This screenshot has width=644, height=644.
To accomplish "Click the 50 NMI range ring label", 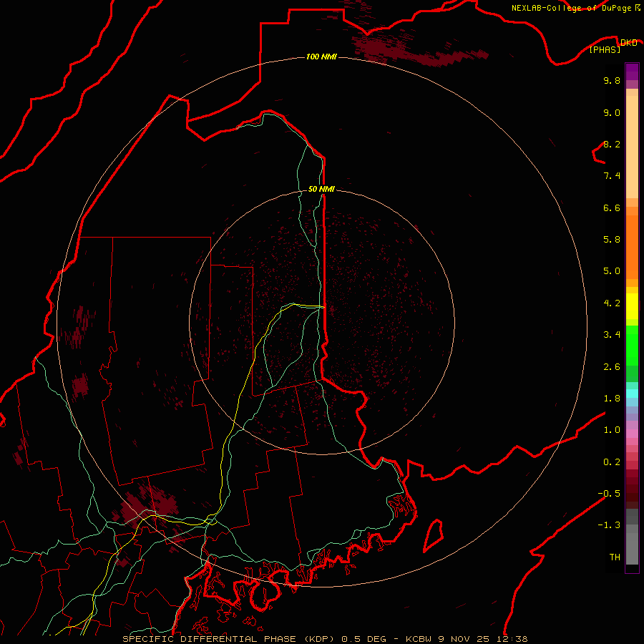I will click(x=321, y=189).
